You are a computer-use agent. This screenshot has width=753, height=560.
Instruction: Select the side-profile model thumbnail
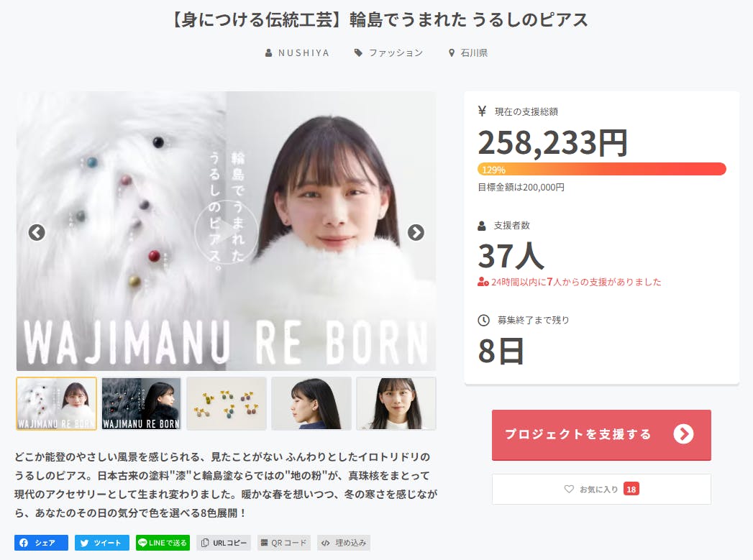311,403
